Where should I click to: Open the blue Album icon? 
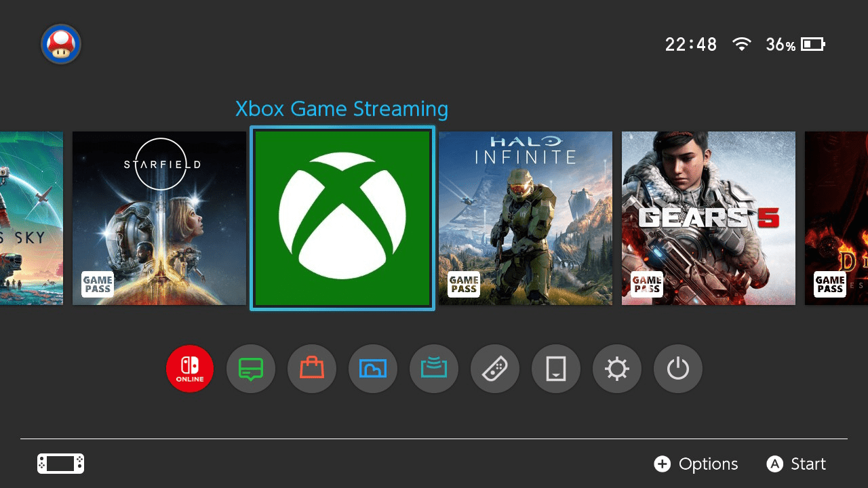click(373, 369)
